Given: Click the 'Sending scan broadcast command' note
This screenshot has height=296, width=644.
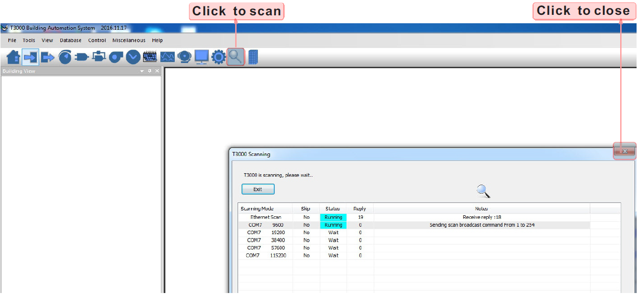Looking at the screenshot, I should [482, 225].
